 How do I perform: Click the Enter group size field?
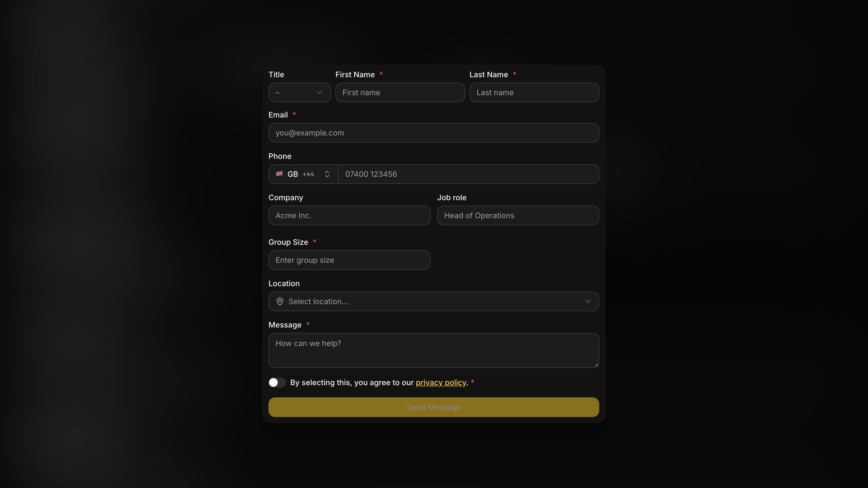pos(349,260)
